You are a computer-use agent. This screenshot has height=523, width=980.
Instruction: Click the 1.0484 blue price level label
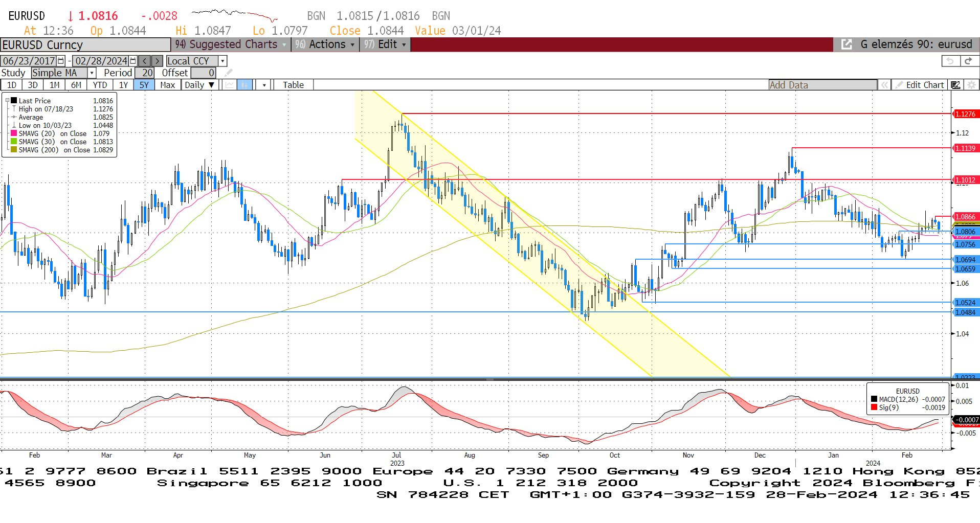(x=965, y=312)
